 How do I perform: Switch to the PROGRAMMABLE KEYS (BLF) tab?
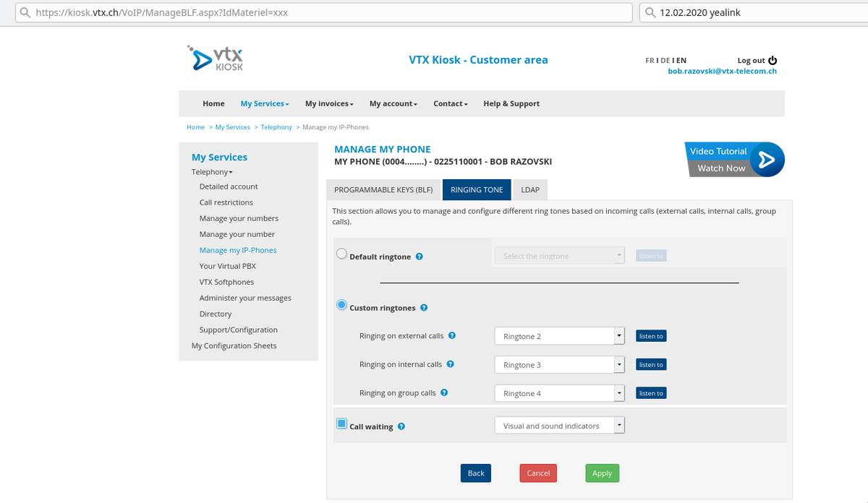click(x=383, y=189)
